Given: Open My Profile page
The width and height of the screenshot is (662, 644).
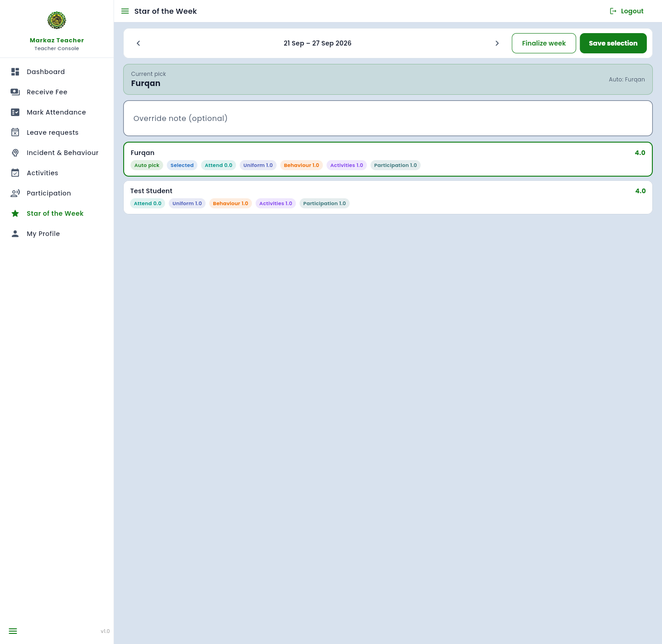Looking at the screenshot, I should pos(57,234).
